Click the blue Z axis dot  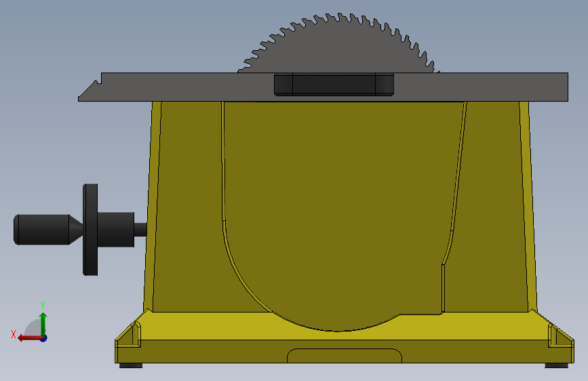tap(44, 338)
